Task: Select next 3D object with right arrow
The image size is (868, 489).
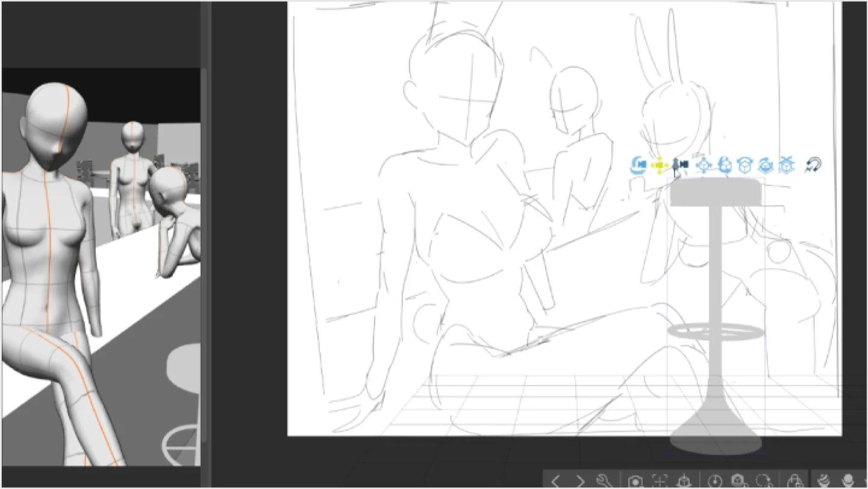Action: (x=579, y=481)
